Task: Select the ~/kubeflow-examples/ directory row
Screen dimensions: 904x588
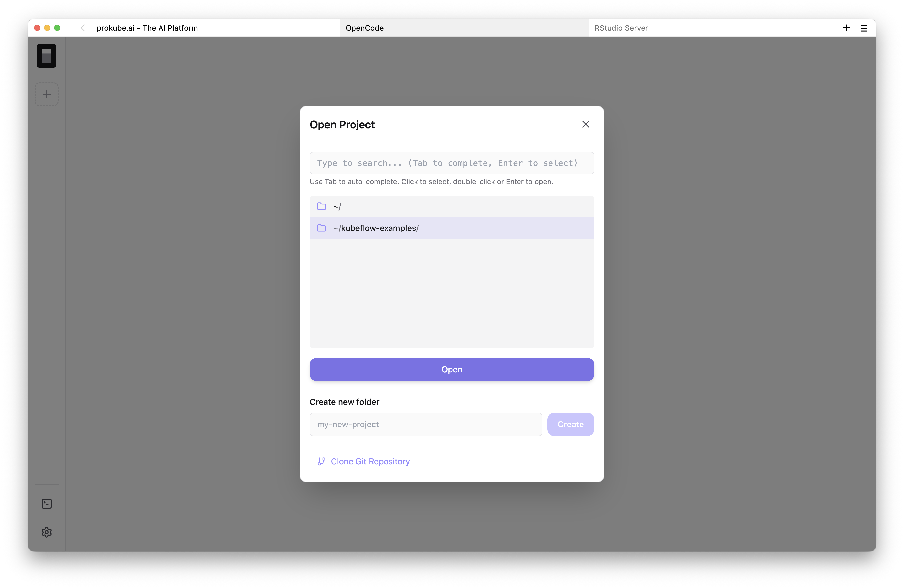Action: tap(452, 228)
